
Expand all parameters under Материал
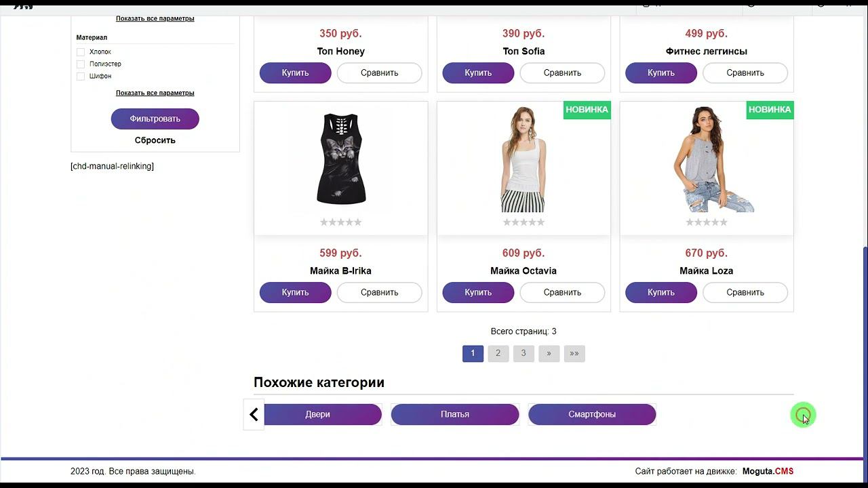(x=155, y=93)
